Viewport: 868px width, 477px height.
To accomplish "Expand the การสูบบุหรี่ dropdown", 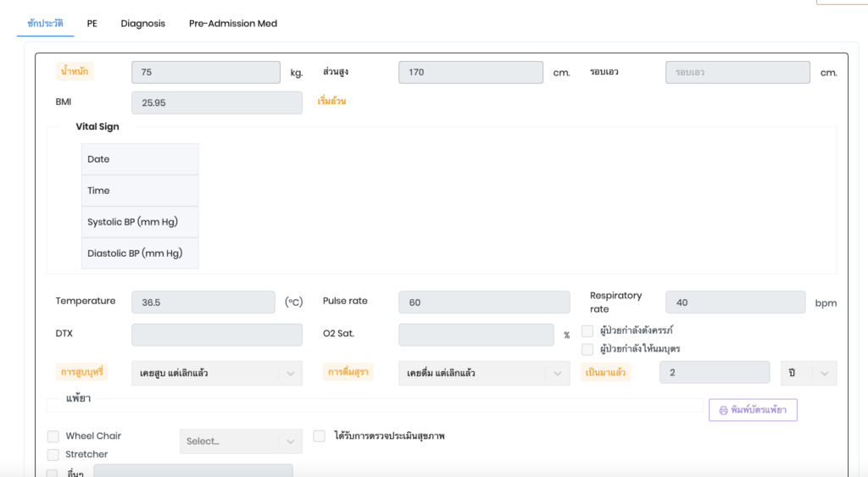I will [216, 373].
